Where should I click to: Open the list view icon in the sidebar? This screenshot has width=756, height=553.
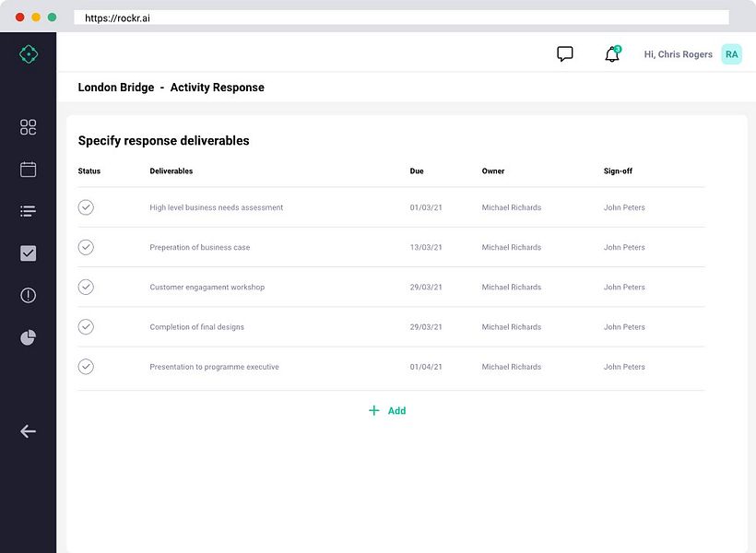tap(28, 211)
